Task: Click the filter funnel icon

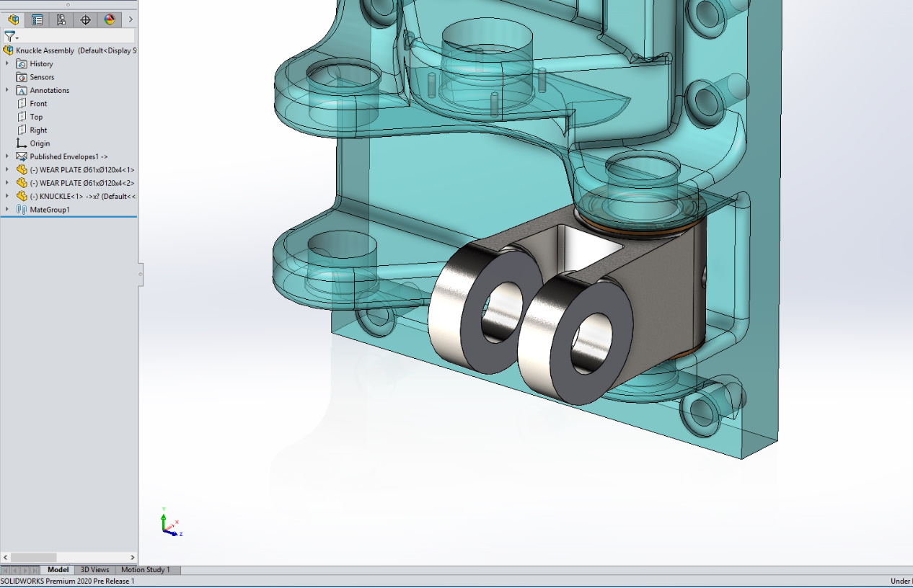Action: click(9, 36)
